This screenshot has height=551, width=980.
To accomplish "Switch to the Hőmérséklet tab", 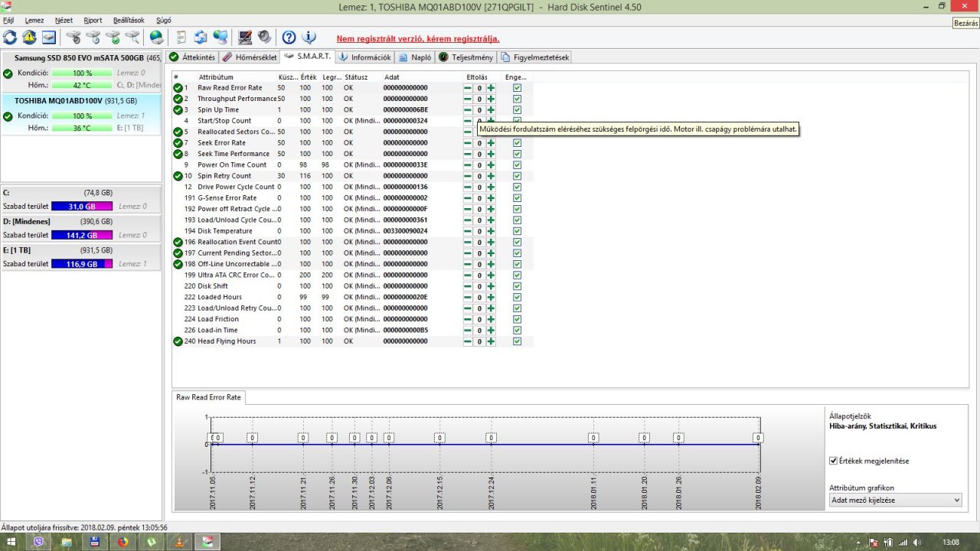I will pos(250,57).
